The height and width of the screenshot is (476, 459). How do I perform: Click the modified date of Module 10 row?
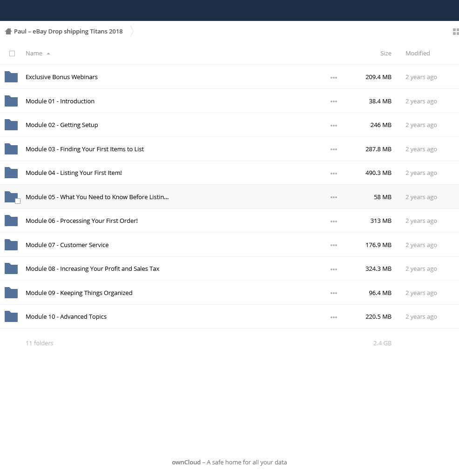click(x=421, y=316)
